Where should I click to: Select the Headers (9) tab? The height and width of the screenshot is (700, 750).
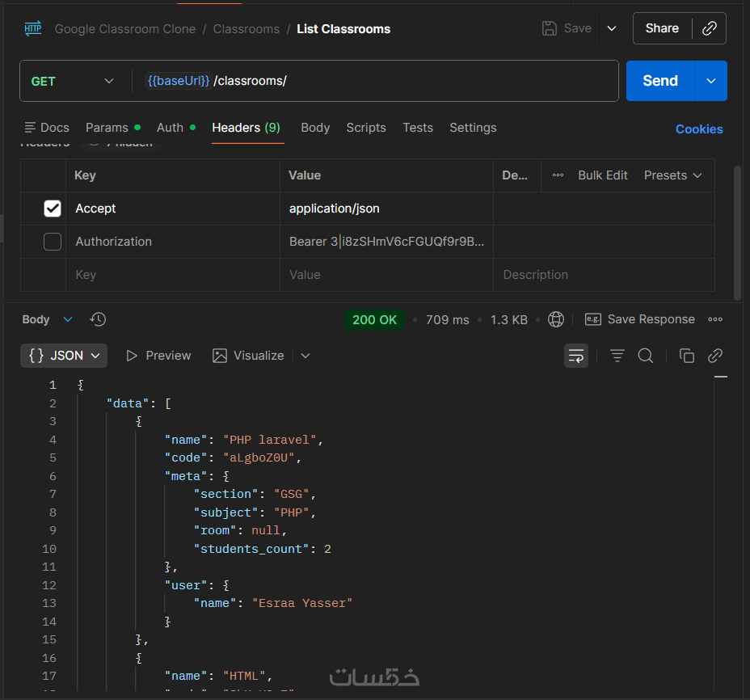click(246, 128)
